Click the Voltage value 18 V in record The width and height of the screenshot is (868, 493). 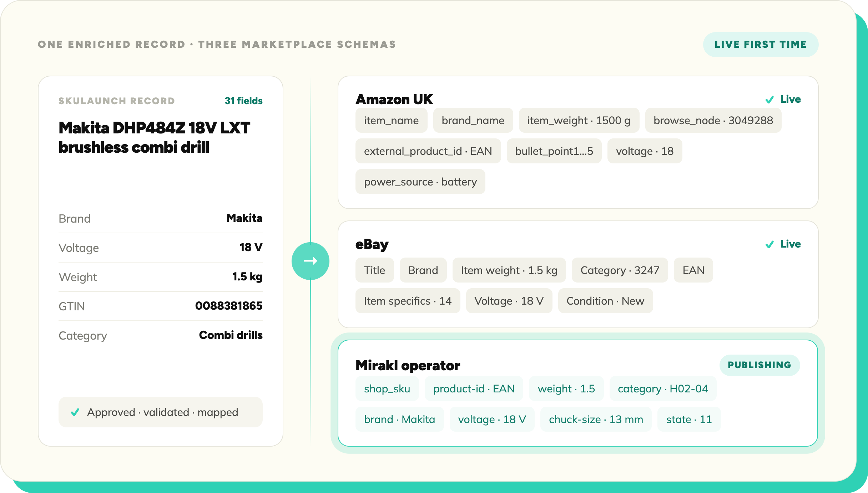pyautogui.click(x=251, y=247)
